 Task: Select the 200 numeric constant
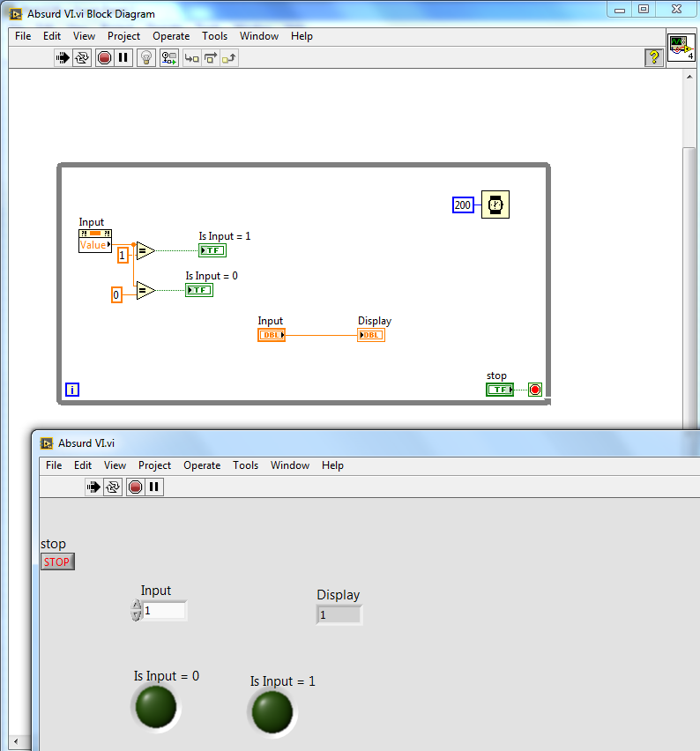point(463,205)
